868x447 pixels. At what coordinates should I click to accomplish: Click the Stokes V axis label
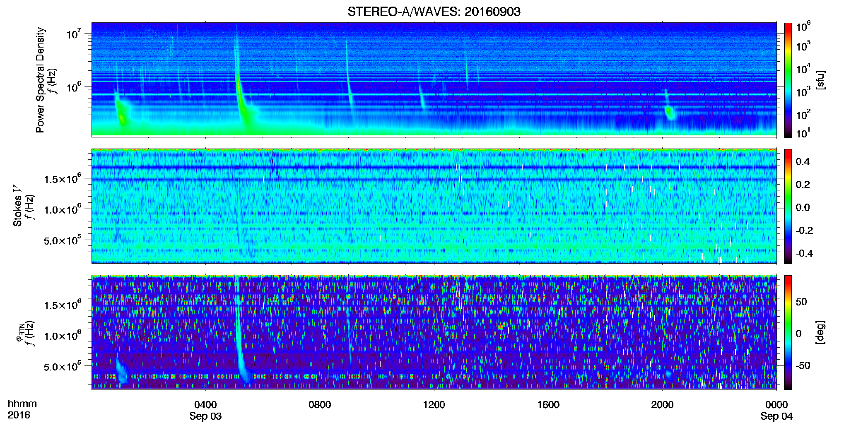(17, 206)
